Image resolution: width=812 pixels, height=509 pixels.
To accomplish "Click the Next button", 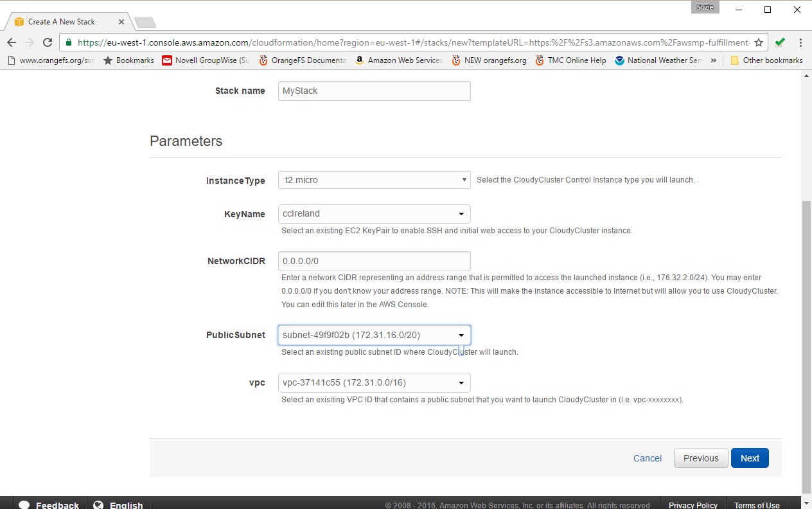I will click(x=750, y=458).
